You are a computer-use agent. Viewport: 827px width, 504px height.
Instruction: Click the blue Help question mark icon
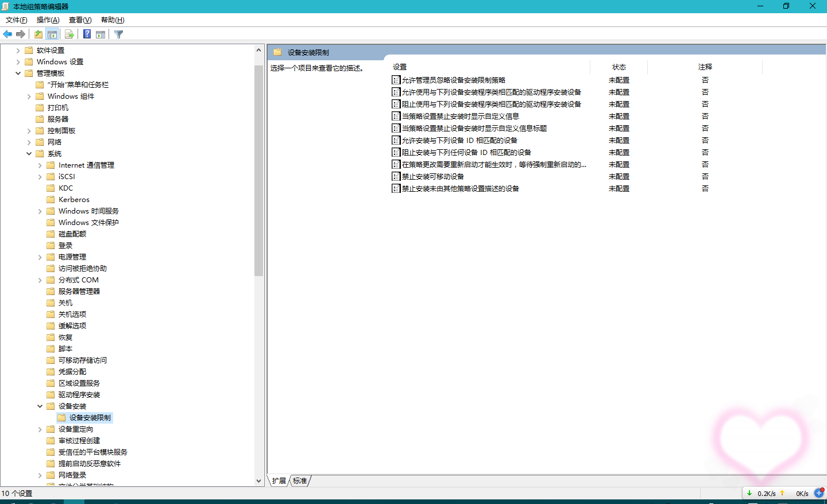pos(87,34)
